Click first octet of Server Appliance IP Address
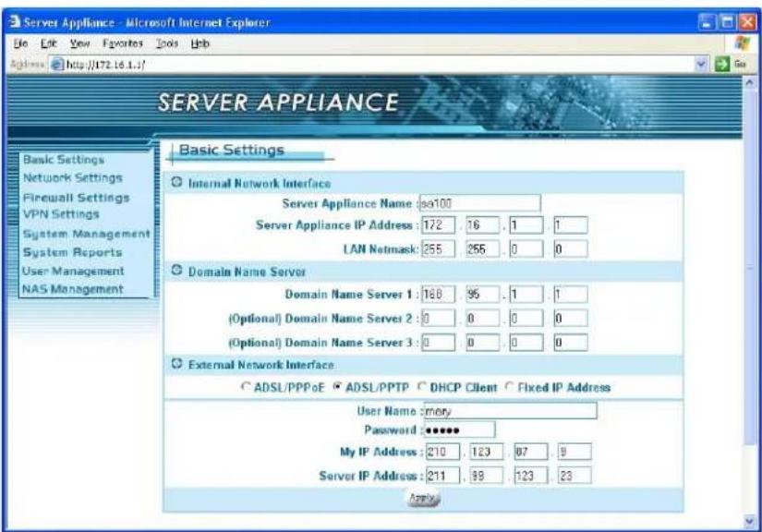762x532 pixels. 439,225
